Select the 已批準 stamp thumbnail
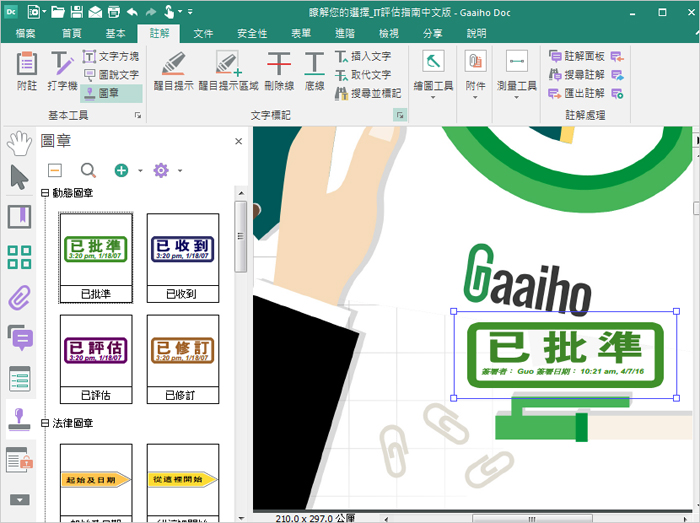 click(96, 258)
